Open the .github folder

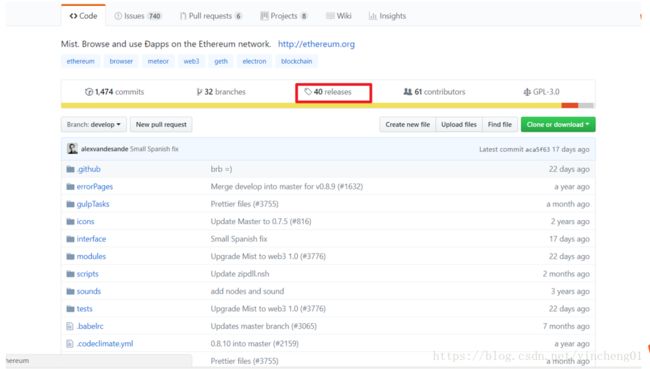[x=88, y=169]
